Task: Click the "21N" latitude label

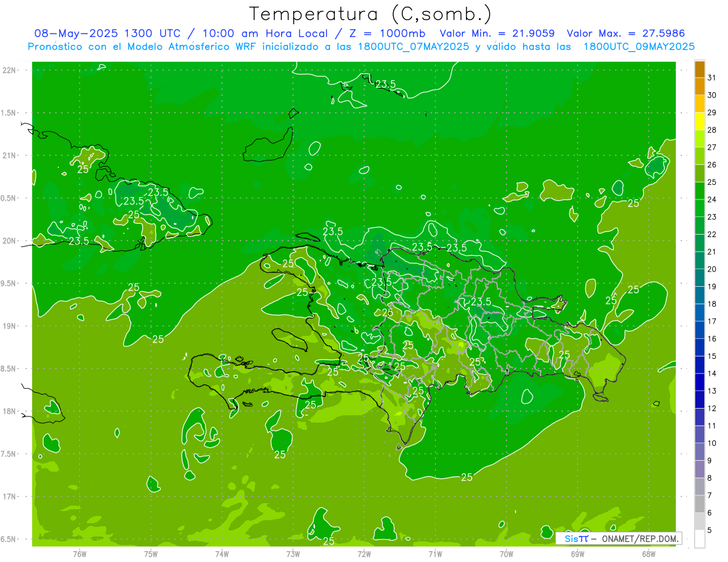Action: [x=10, y=155]
